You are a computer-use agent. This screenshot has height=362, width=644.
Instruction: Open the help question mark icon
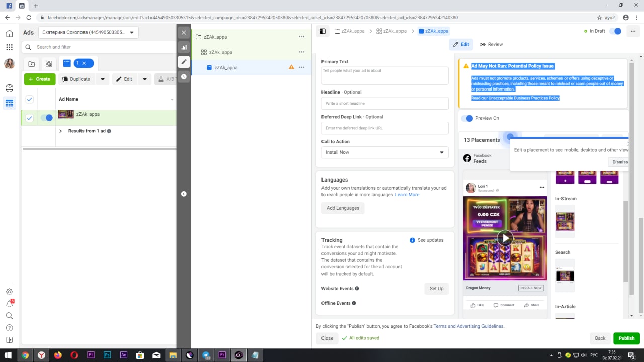click(x=9, y=328)
